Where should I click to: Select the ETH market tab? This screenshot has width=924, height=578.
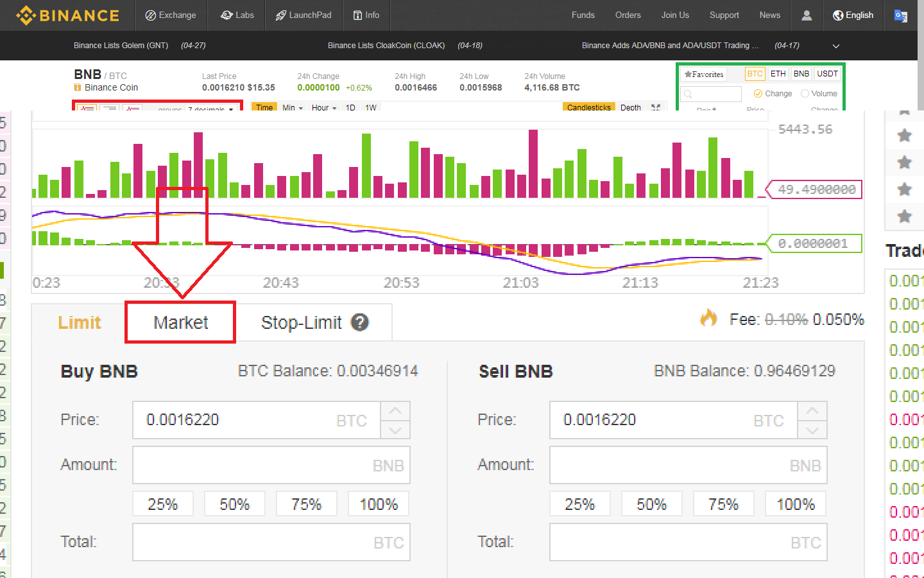pos(778,74)
